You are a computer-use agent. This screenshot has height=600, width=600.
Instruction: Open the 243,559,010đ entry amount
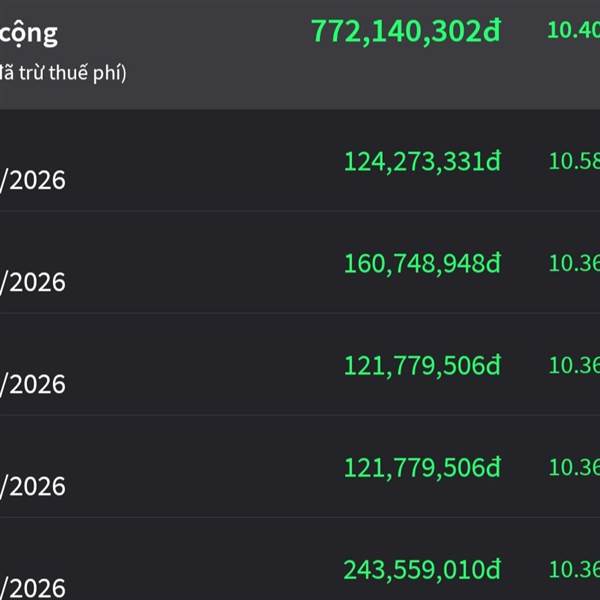[x=422, y=569]
